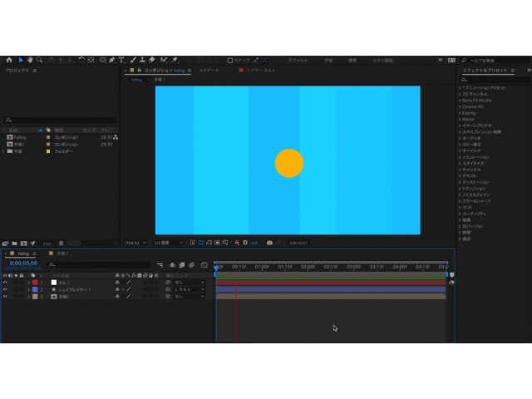Screen dimensions: 532x399
Task: Select the Selection arrow tool
Action: [x=21, y=60]
